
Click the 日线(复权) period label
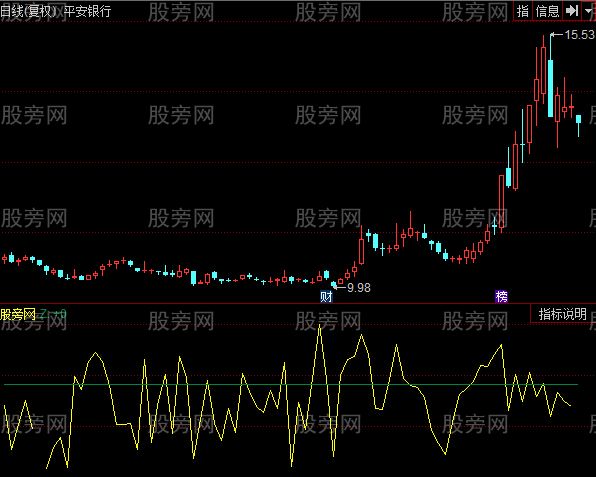(29, 11)
